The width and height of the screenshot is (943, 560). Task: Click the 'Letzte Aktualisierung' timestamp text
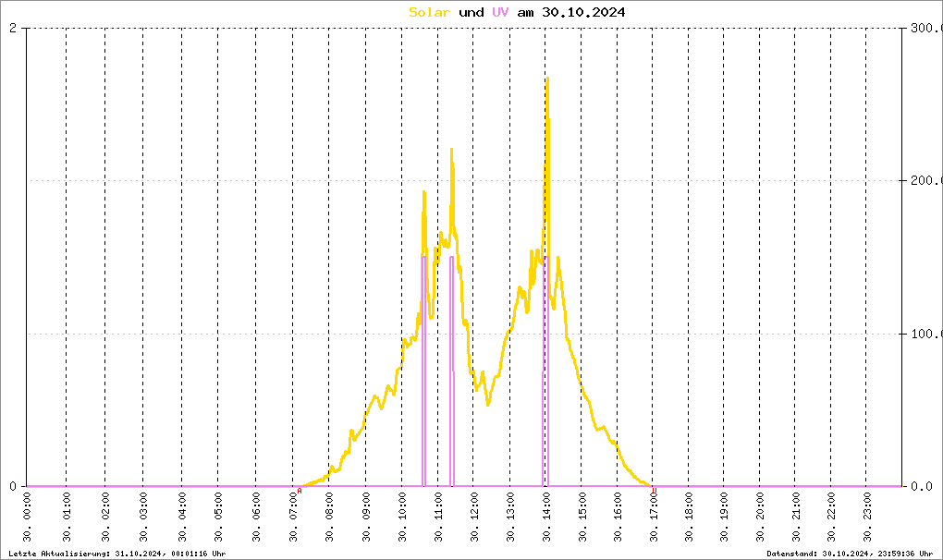tap(117, 554)
